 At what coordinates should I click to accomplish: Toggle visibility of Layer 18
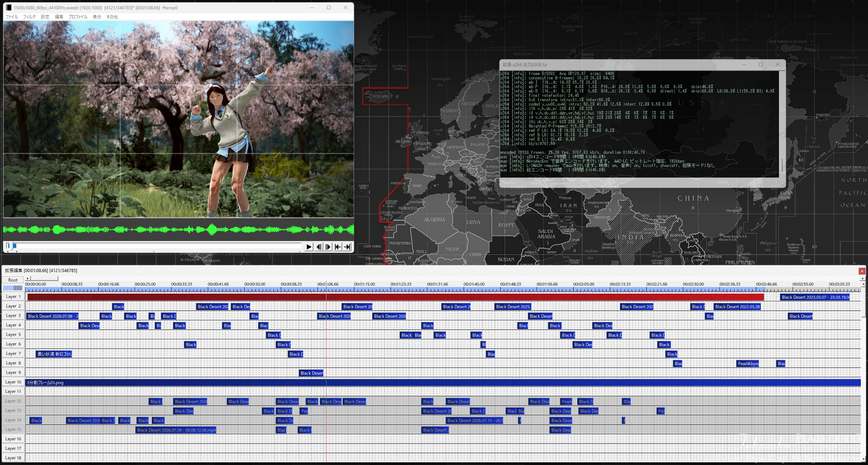coord(13,458)
